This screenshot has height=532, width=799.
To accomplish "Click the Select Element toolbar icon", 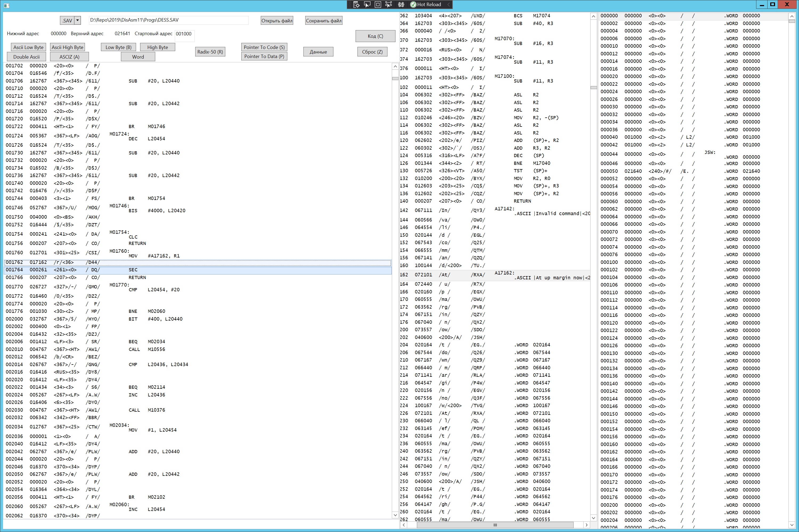I will point(367,5).
